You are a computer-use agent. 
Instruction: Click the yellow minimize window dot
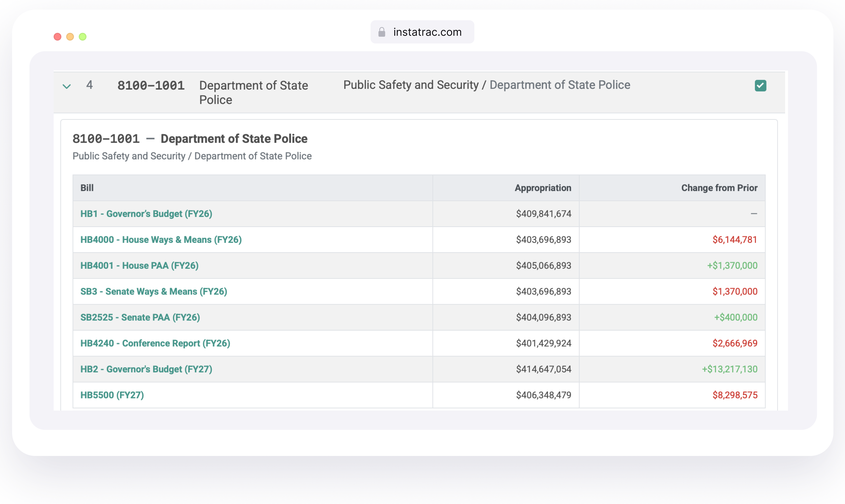click(70, 37)
